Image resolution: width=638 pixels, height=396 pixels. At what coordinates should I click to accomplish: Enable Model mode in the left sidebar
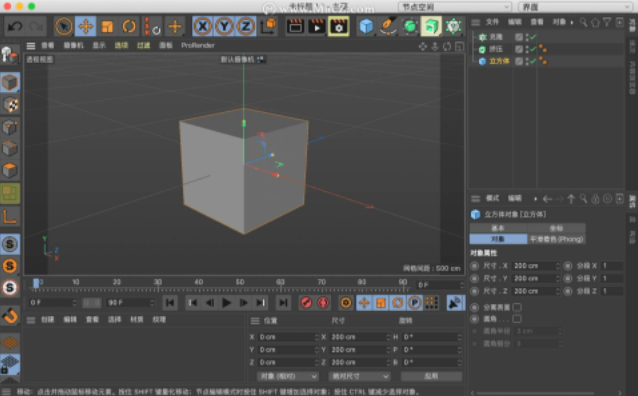click(10, 83)
